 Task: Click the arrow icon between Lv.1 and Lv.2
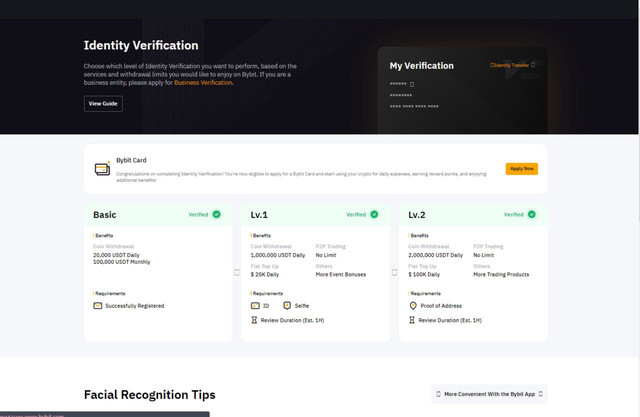(x=394, y=272)
